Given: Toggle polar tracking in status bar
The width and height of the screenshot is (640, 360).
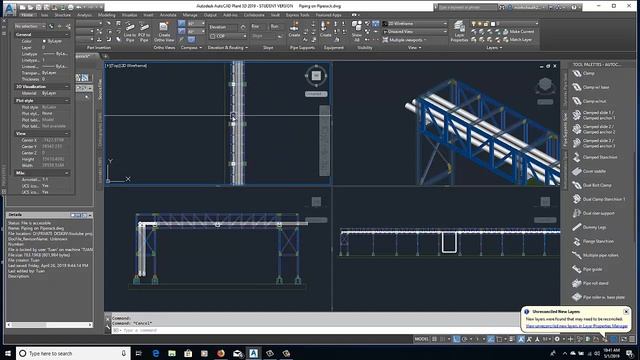Looking at the screenshot, I should pos(464,339).
